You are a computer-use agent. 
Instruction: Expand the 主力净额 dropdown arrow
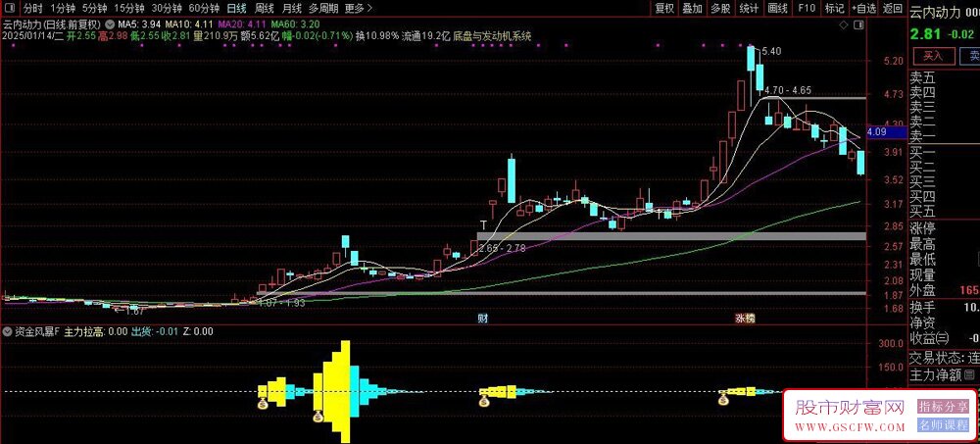pos(971,375)
